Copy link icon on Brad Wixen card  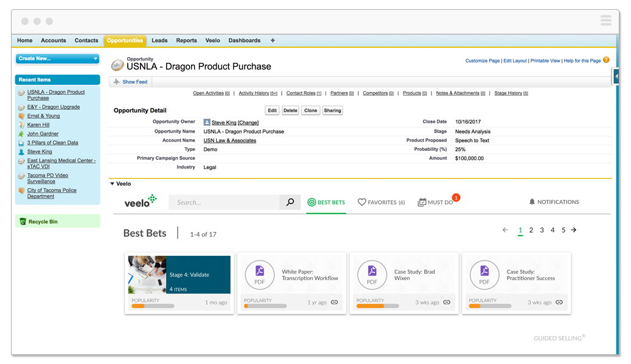(447, 302)
